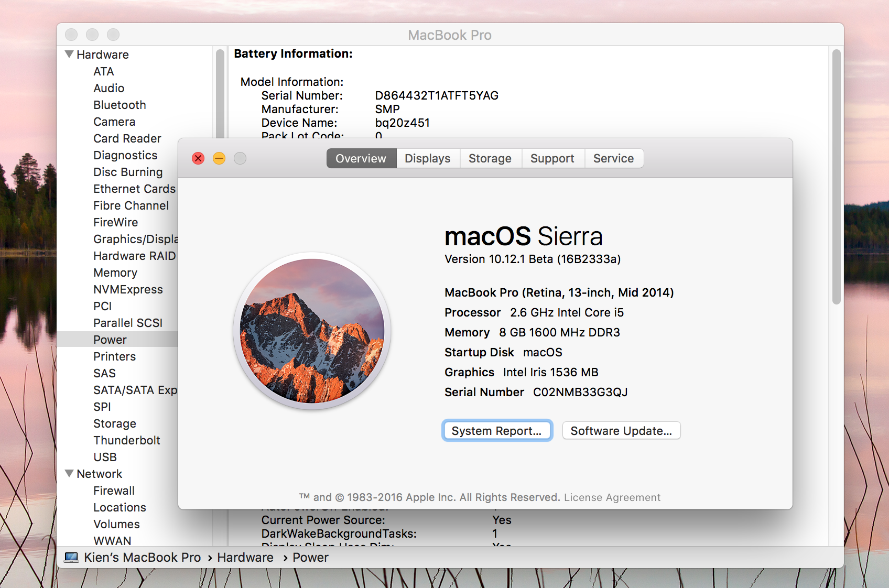Image resolution: width=889 pixels, height=588 pixels.
Task: Click the macOS Sierra mountain logo image
Action: 312,331
